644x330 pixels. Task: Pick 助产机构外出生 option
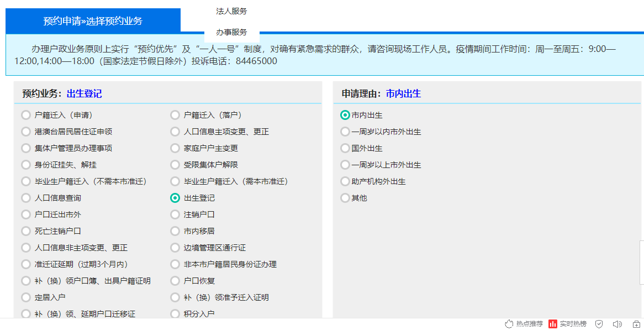tap(345, 181)
